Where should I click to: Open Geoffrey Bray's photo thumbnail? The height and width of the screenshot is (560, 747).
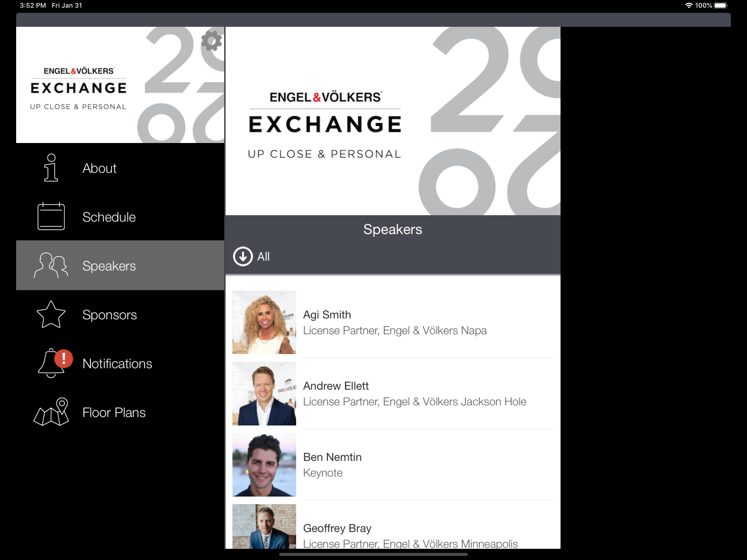[264, 526]
